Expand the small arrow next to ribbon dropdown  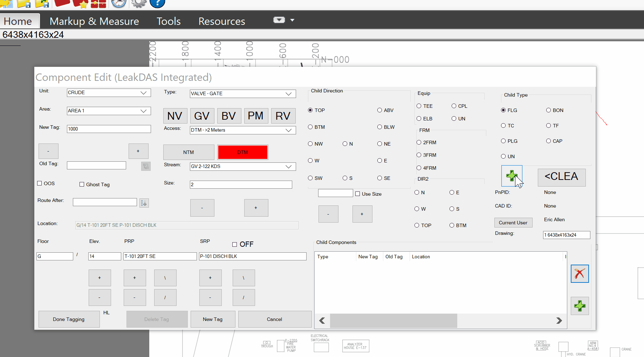(x=292, y=20)
